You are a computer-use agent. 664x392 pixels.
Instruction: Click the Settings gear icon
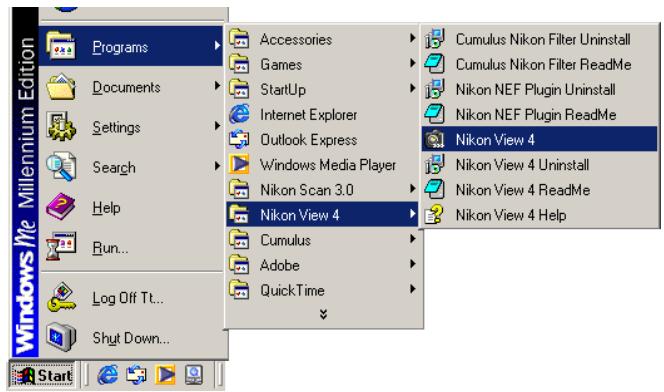[61, 126]
